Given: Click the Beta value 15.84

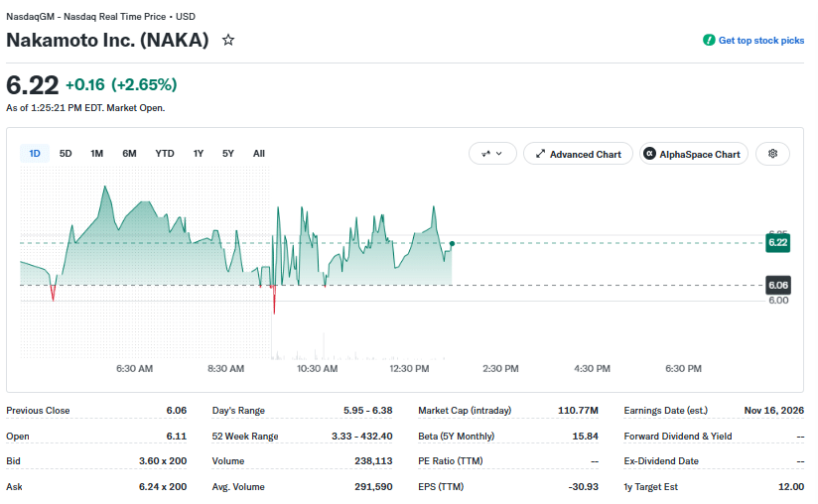Looking at the screenshot, I should 586,436.
